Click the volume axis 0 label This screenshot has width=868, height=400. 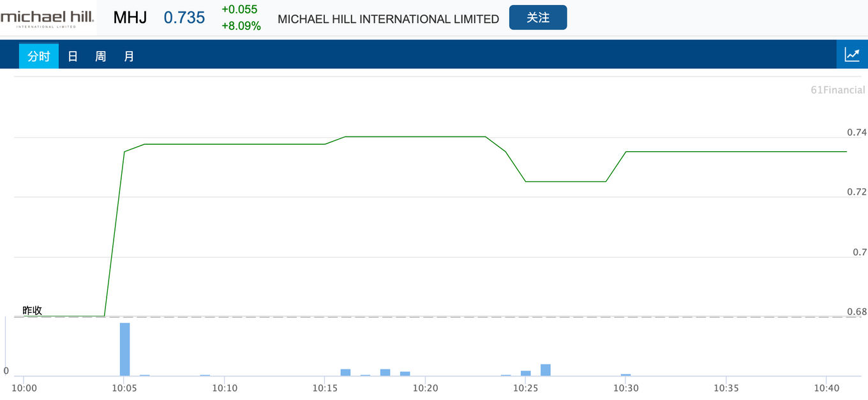click(x=6, y=371)
